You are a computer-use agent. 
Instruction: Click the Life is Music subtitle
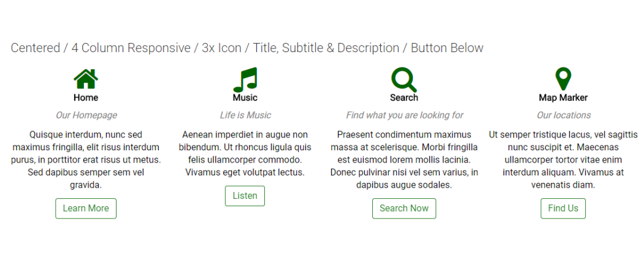click(x=245, y=115)
